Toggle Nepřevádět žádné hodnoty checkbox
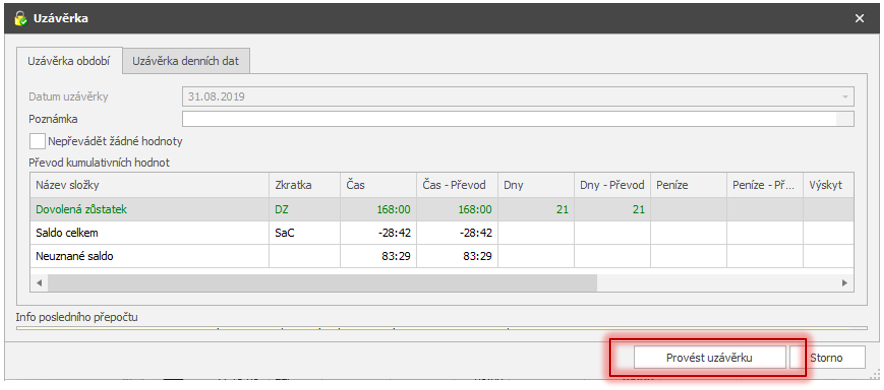 37,141
